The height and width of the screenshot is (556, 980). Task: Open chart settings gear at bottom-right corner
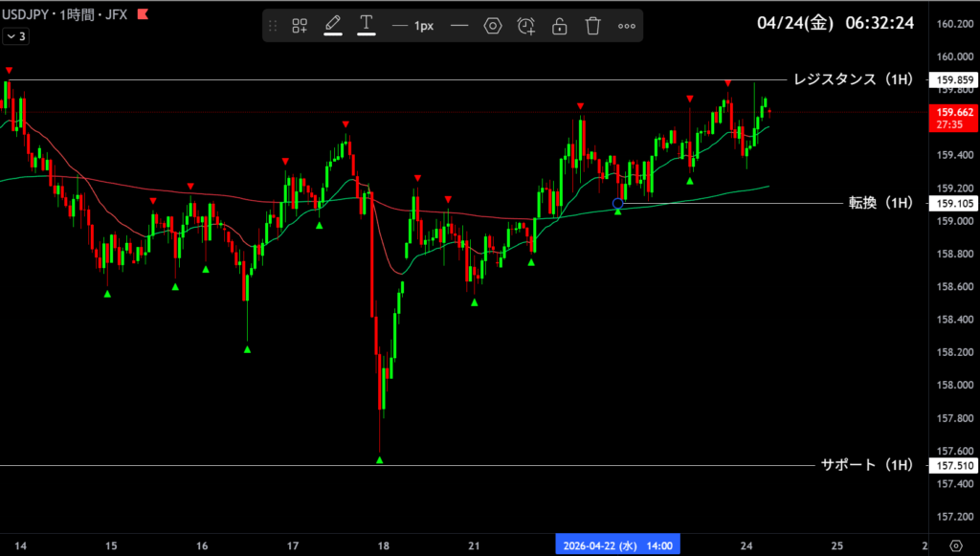[954, 545]
